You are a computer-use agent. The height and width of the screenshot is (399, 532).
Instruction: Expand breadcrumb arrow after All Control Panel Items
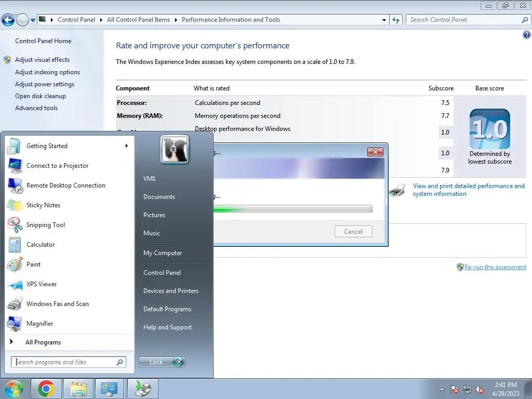tap(176, 20)
